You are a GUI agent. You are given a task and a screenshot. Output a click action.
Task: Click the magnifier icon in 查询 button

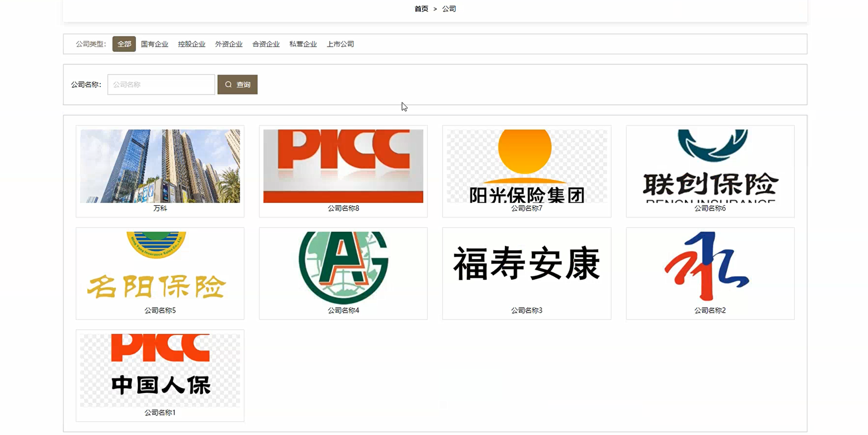pos(228,84)
